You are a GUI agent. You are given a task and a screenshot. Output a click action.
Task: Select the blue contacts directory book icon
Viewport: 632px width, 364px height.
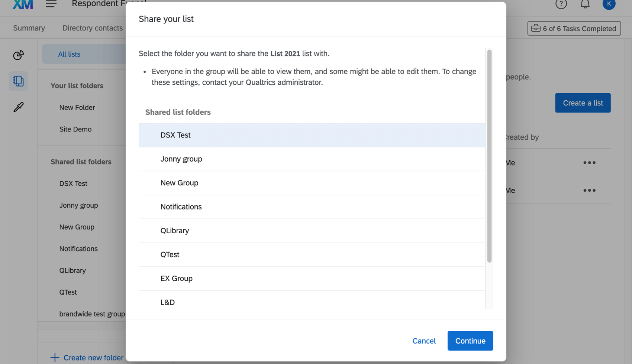tap(18, 81)
